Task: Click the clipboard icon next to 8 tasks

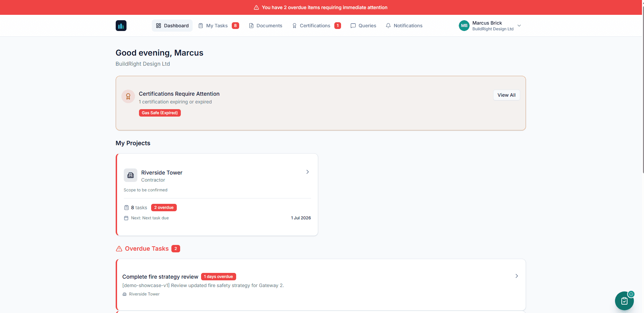Action: 127,208
